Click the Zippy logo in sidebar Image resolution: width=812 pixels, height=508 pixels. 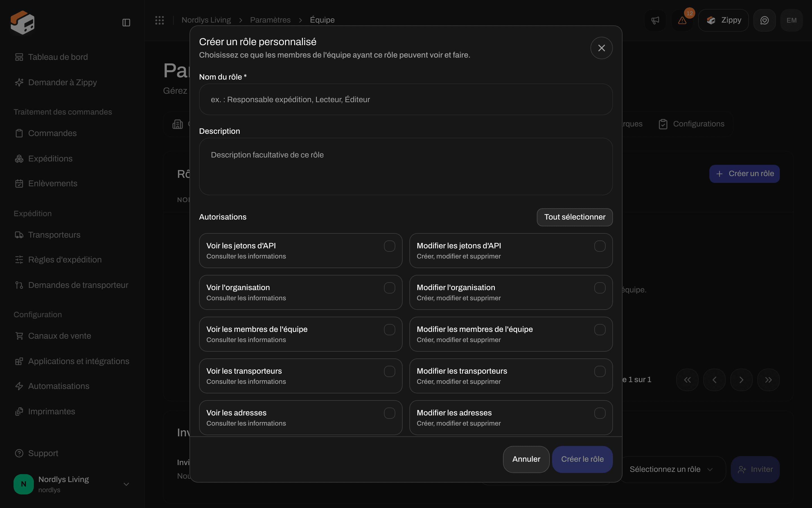coord(23,23)
